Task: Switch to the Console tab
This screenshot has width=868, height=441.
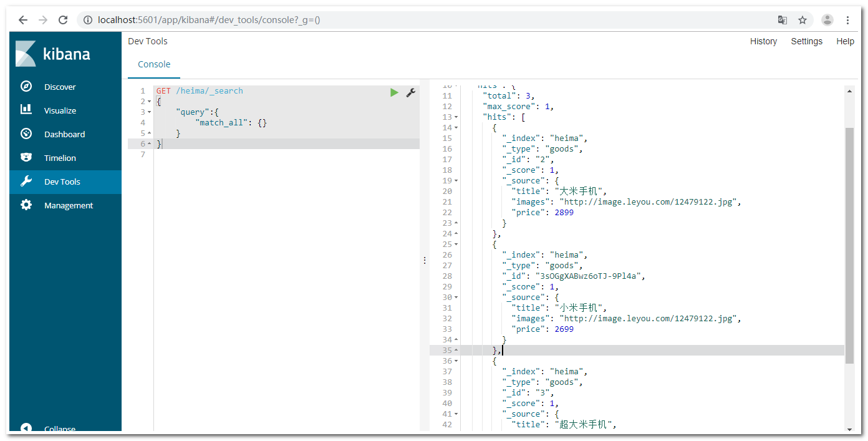Action: pyautogui.click(x=153, y=64)
